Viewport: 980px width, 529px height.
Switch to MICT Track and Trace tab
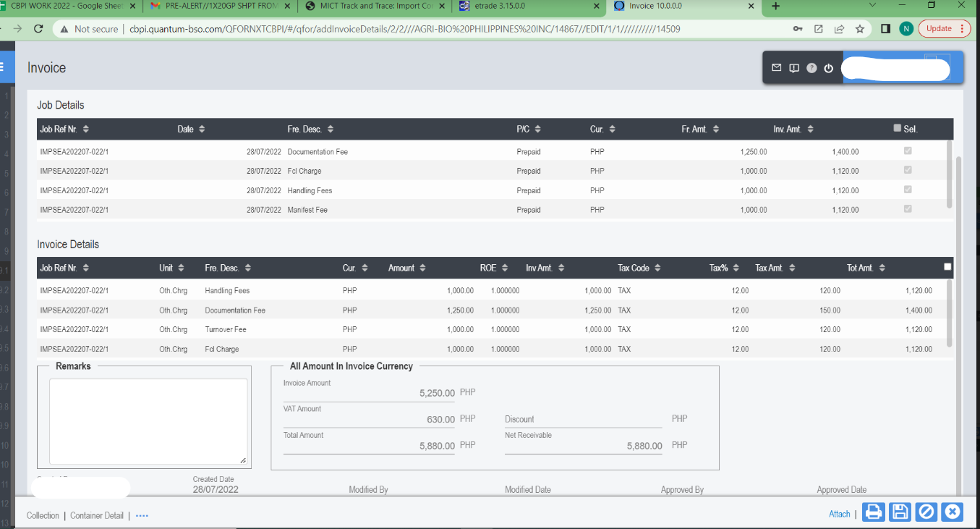coord(376,6)
